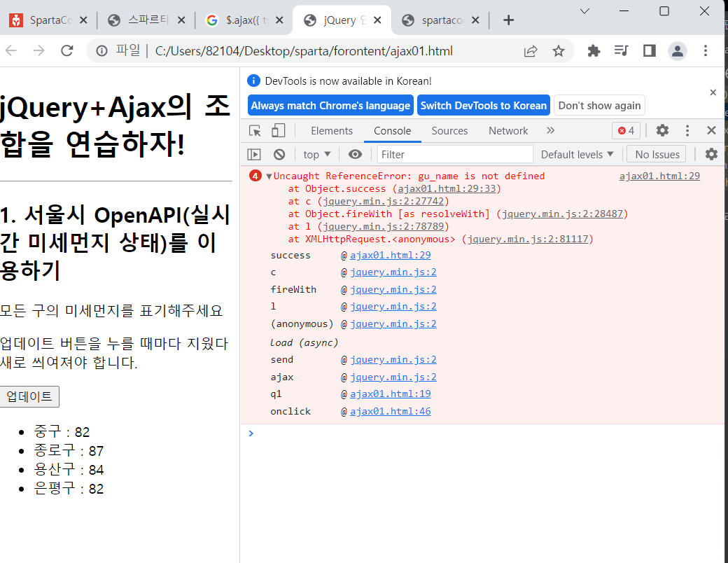
Task: Open the Network tab
Action: [x=508, y=131]
